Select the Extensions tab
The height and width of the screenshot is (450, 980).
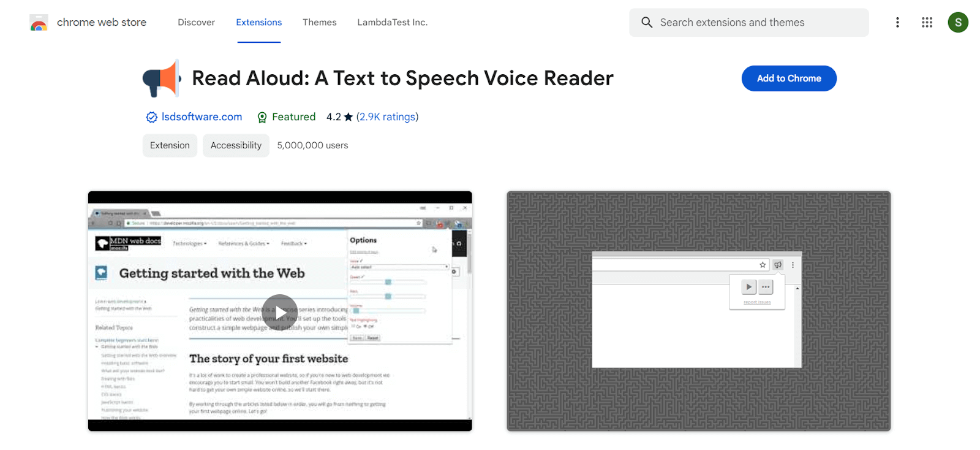coord(259,22)
